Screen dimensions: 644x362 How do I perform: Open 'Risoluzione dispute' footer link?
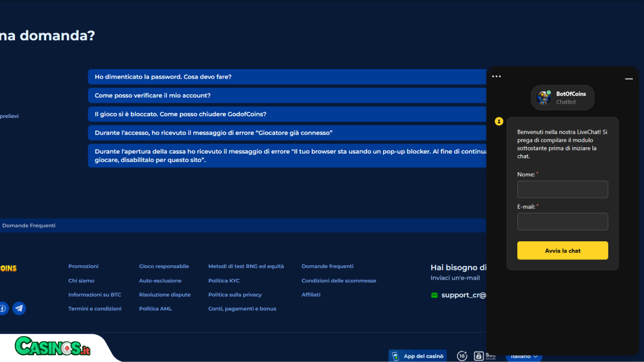[x=165, y=294]
